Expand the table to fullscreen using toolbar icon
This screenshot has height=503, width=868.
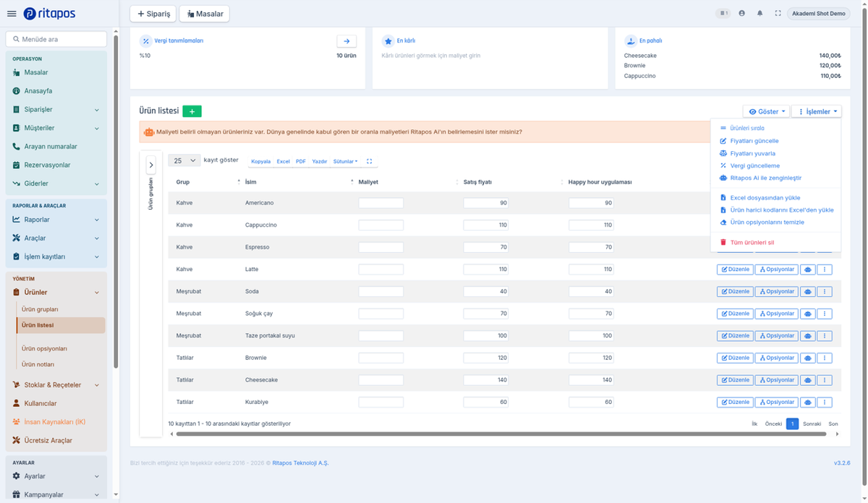click(369, 162)
